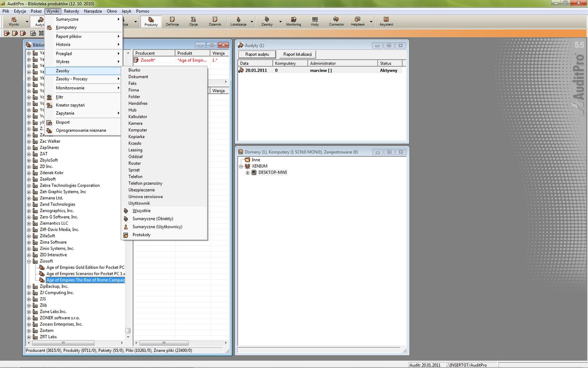The height and width of the screenshot is (368, 588).
Task: Open the Dziennik log toolbar icon
Action: [x=215, y=21]
